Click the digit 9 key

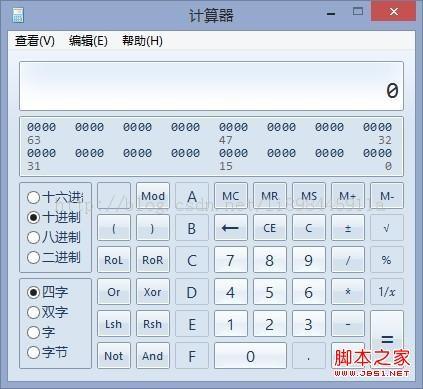(x=309, y=260)
